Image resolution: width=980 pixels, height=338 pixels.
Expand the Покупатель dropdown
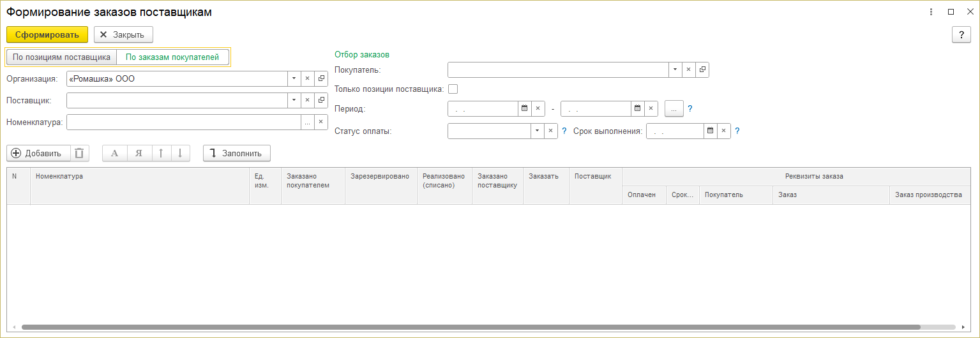[x=675, y=70]
